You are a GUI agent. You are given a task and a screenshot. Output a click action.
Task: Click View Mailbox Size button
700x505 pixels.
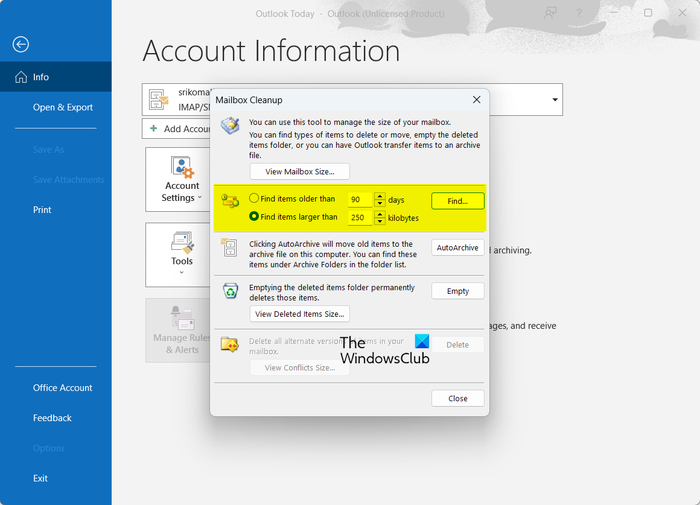pyautogui.click(x=300, y=171)
